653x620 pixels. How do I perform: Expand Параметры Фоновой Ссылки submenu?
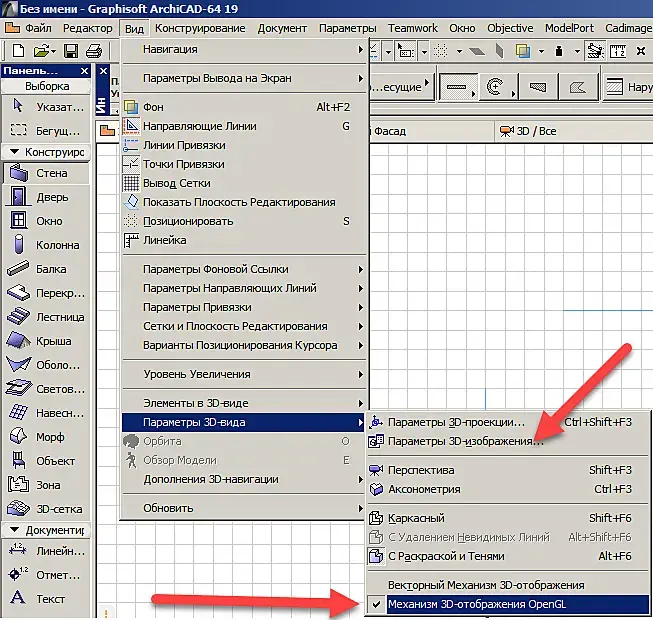click(244, 269)
